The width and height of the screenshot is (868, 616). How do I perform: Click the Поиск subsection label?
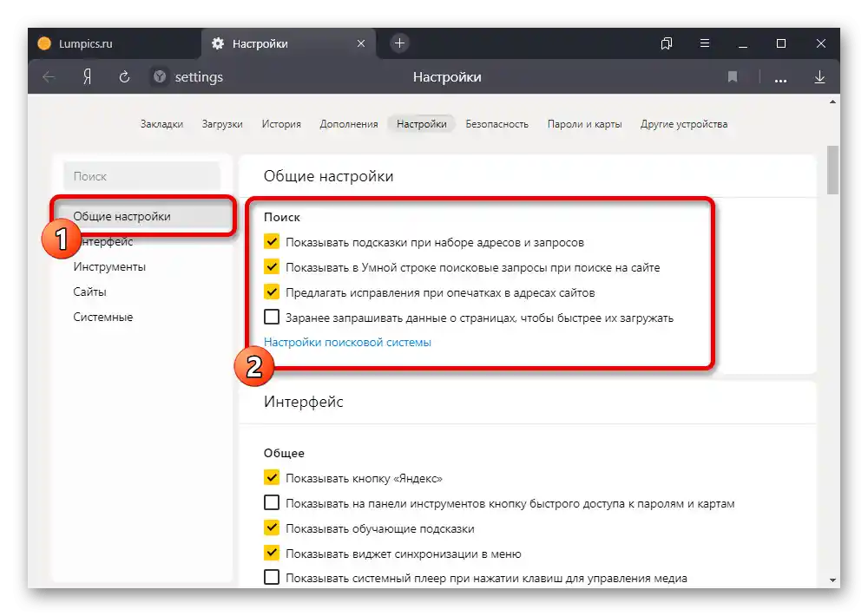point(282,217)
